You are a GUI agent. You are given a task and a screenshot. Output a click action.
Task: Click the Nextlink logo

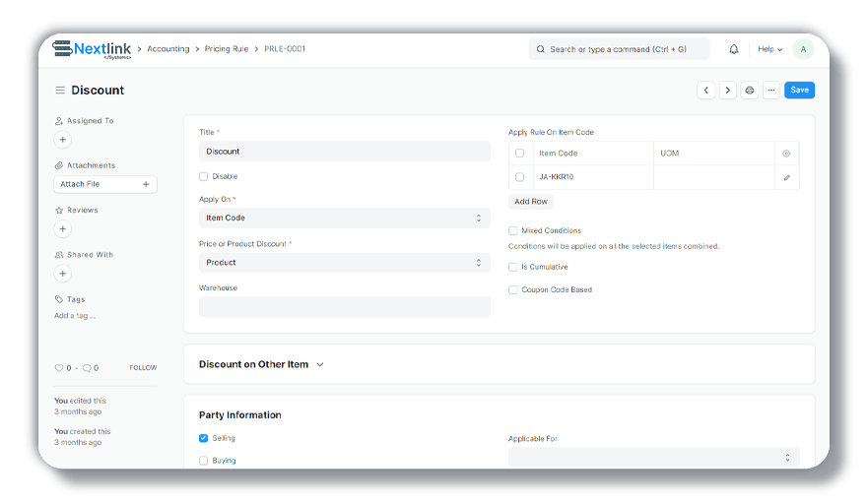92,49
